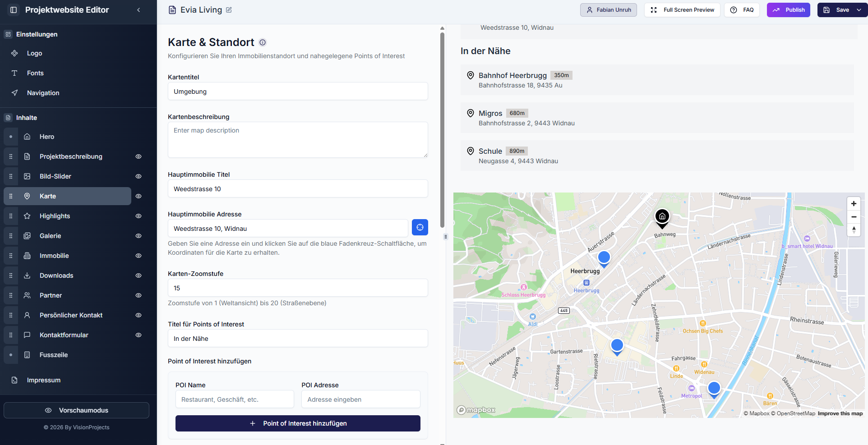Toggle the sidebar panel icon
The image size is (868, 445).
(14, 10)
